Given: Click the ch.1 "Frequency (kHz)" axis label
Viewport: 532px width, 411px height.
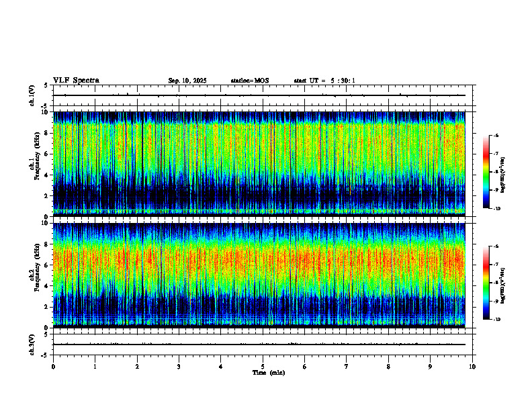Looking at the screenshot, I should click(37, 156).
